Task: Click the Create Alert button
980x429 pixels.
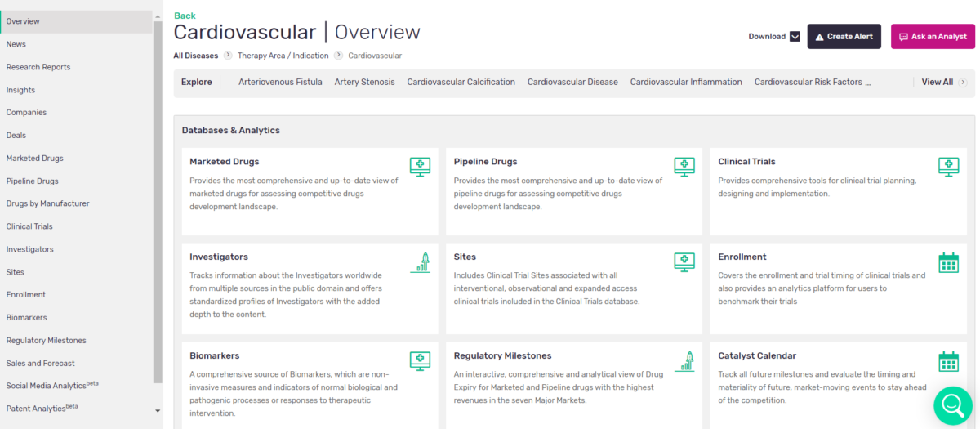Action: [844, 37]
